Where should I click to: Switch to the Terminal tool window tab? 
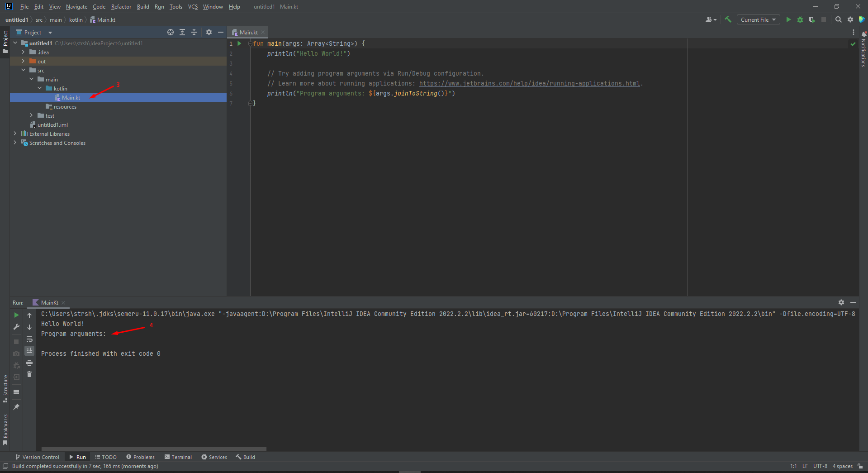[x=178, y=457]
